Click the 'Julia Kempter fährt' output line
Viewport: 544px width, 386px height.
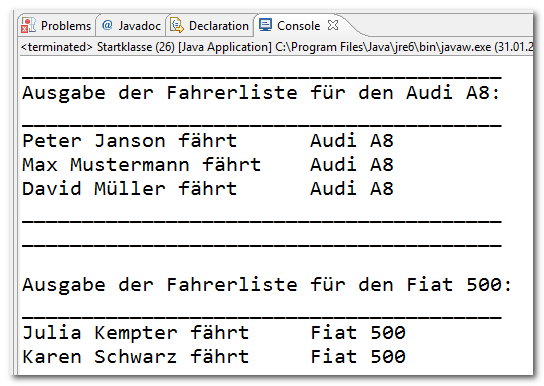point(136,333)
